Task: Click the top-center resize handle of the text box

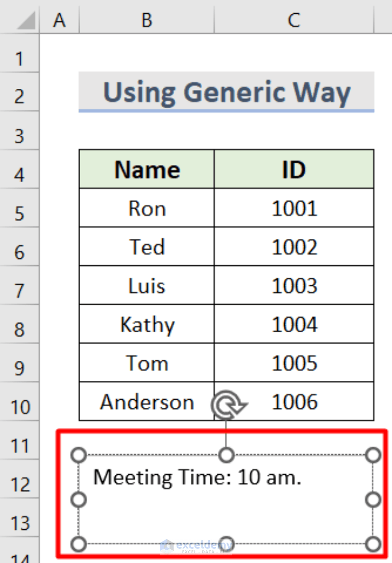Action: 226,453
